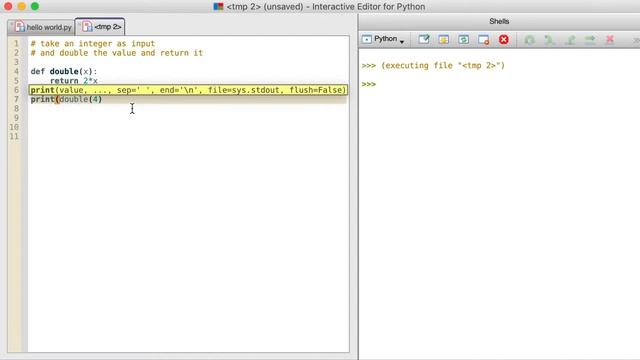Image resolution: width=640 pixels, height=360 pixels.
Task: Click line number 9 in the gutter
Action: click(x=16, y=118)
